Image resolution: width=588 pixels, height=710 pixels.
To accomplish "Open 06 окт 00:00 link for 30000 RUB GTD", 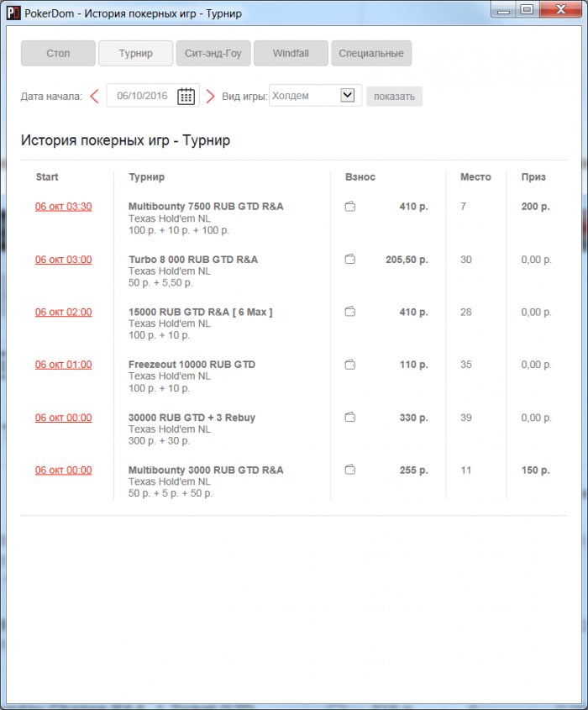I will [63, 418].
